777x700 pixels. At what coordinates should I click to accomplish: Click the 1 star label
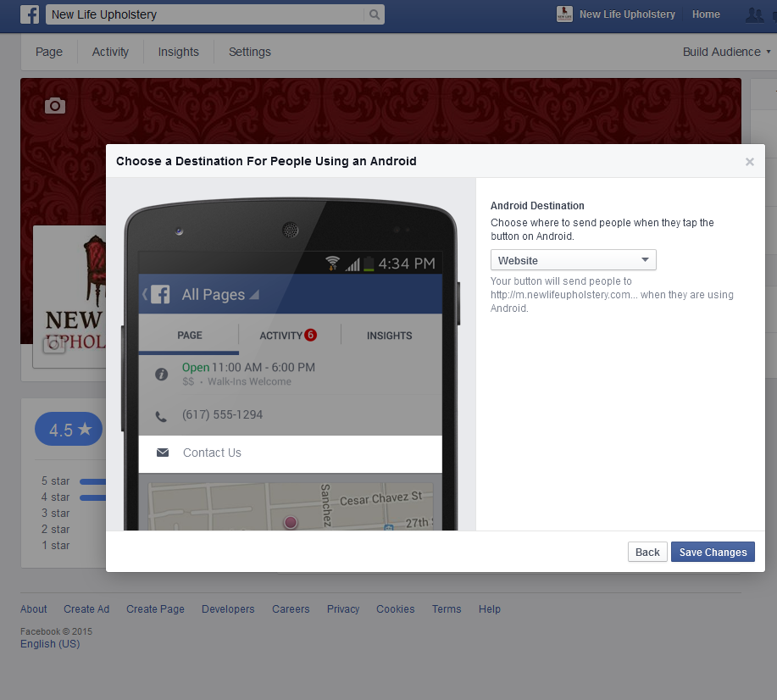56,545
